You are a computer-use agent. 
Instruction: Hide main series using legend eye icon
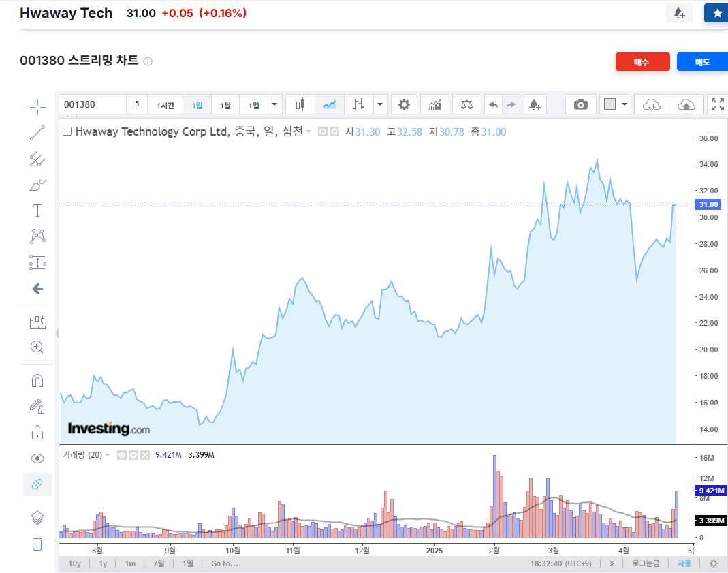323,132
